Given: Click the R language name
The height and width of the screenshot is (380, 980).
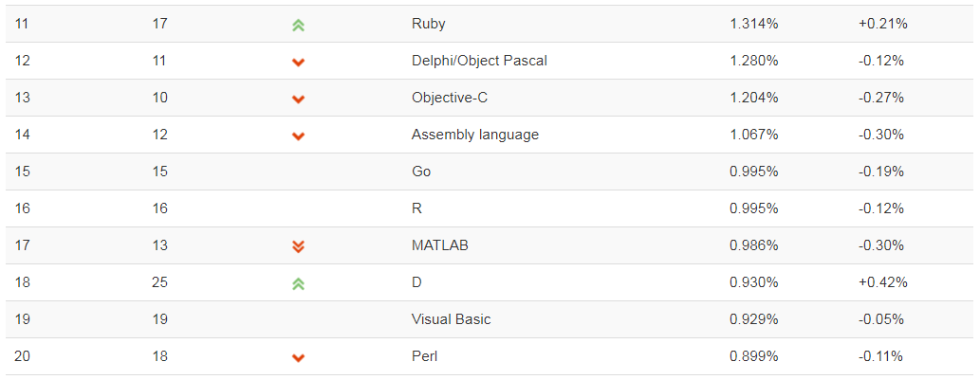Looking at the screenshot, I should (416, 208).
